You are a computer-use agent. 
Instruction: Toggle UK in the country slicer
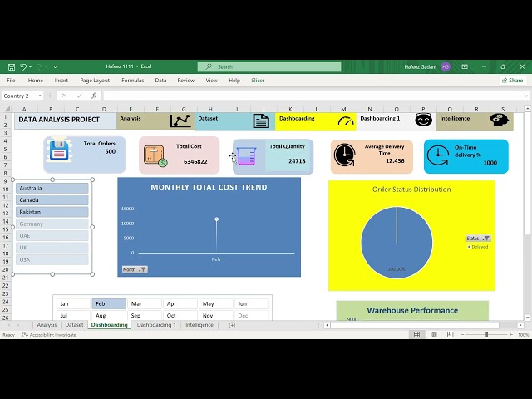pyautogui.click(x=52, y=248)
